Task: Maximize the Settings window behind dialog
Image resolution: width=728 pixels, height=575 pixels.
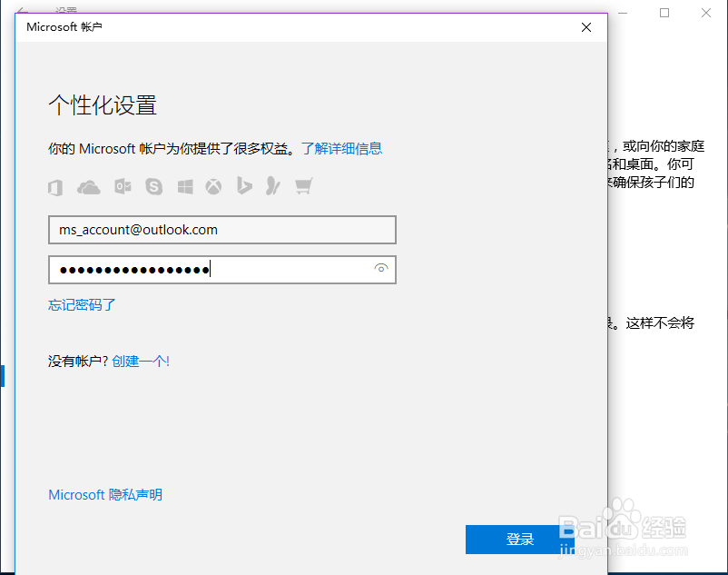Action: click(x=664, y=13)
